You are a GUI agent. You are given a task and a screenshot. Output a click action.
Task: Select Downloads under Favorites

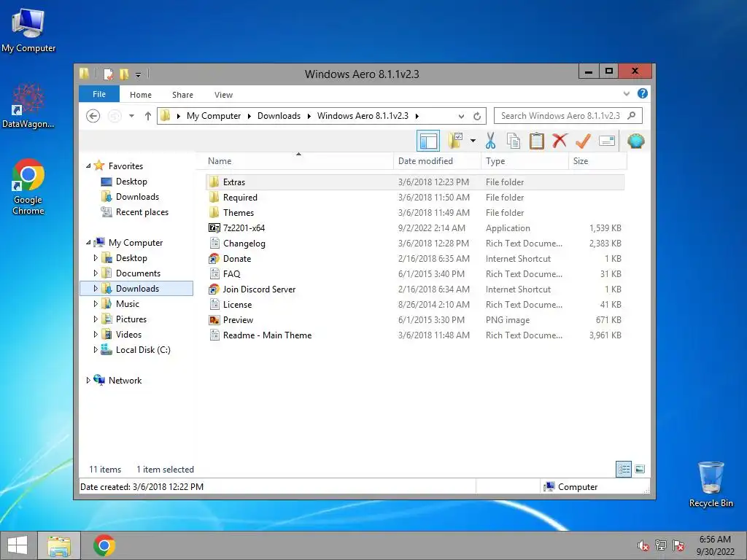coord(137,197)
